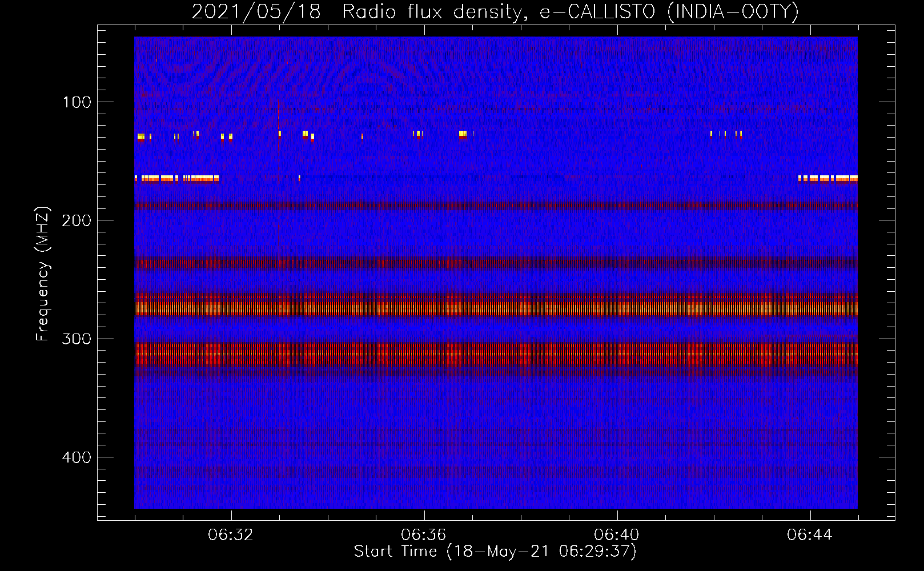Click the "Frequency (MHZ)" y-axis label
This screenshot has width=924, height=571.
[43, 274]
